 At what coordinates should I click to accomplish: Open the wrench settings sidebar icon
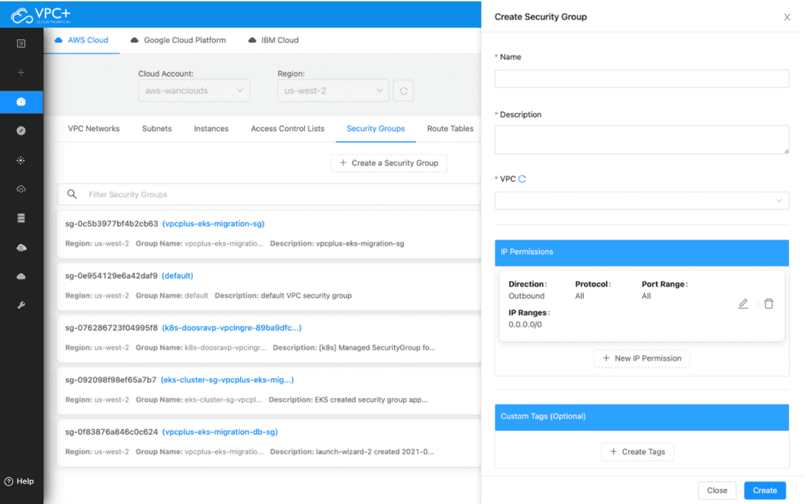21,306
